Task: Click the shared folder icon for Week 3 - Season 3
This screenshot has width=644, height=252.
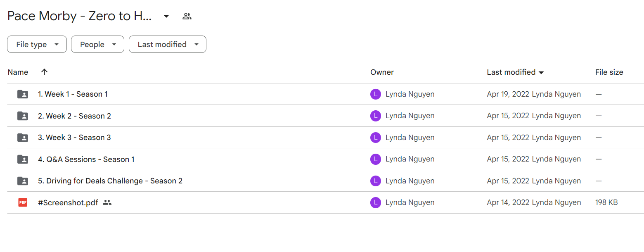Action: pyautogui.click(x=23, y=138)
